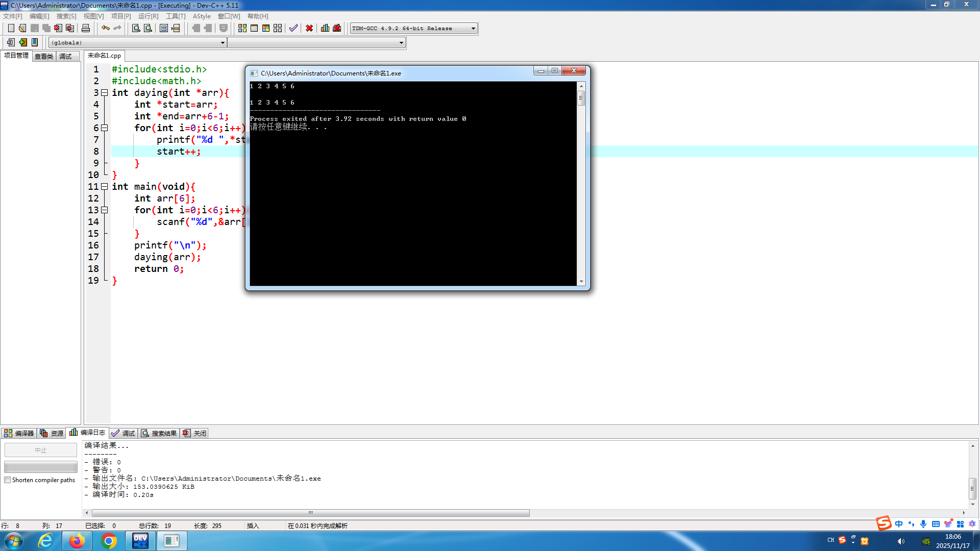Click the Print toolbar icon
Viewport: 980px width, 551px height.
click(86, 28)
